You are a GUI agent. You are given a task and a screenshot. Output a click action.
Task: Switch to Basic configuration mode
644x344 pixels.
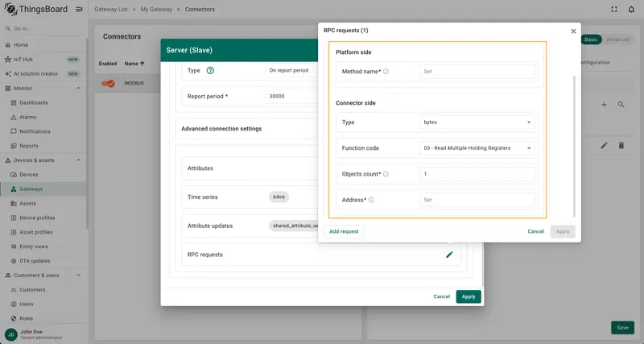click(x=591, y=39)
